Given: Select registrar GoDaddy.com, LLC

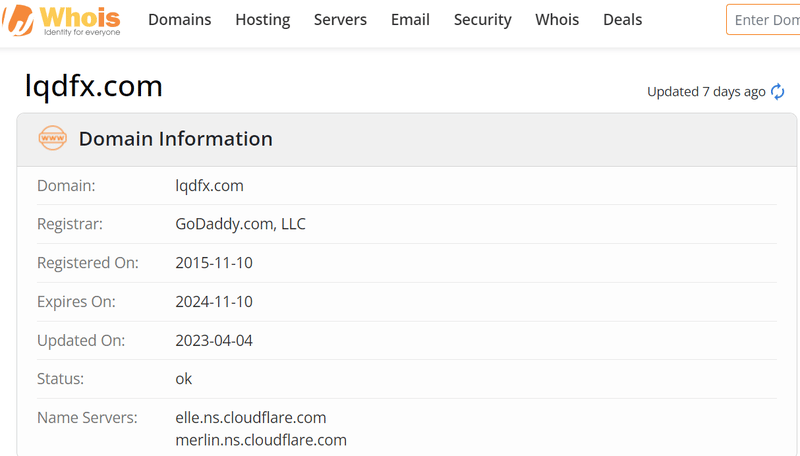Looking at the screenshot, I should tap(240, 224).
